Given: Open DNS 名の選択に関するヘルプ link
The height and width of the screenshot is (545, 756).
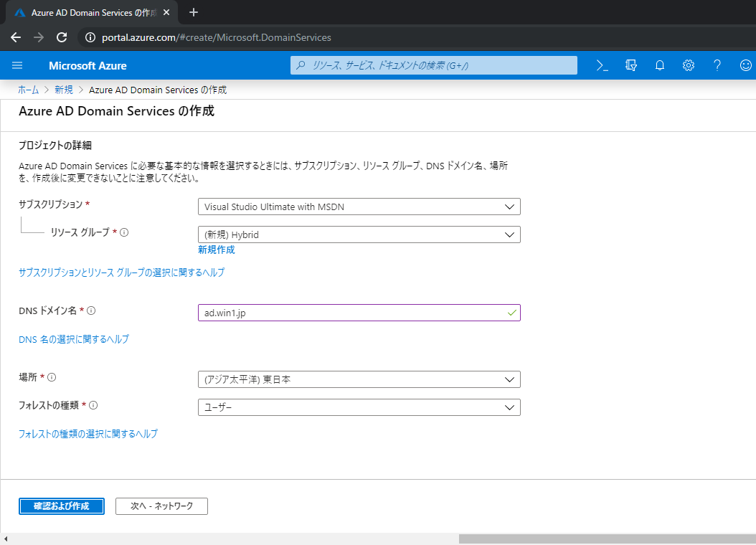Looking at the screenshot, I should click(74, 339).
